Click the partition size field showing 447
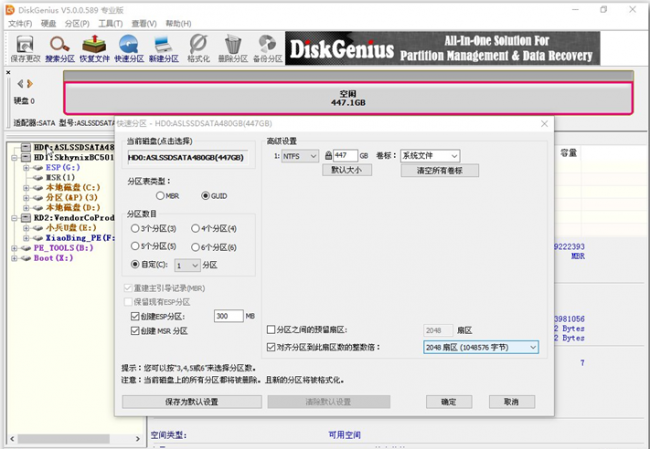 [x=345, y=155]
